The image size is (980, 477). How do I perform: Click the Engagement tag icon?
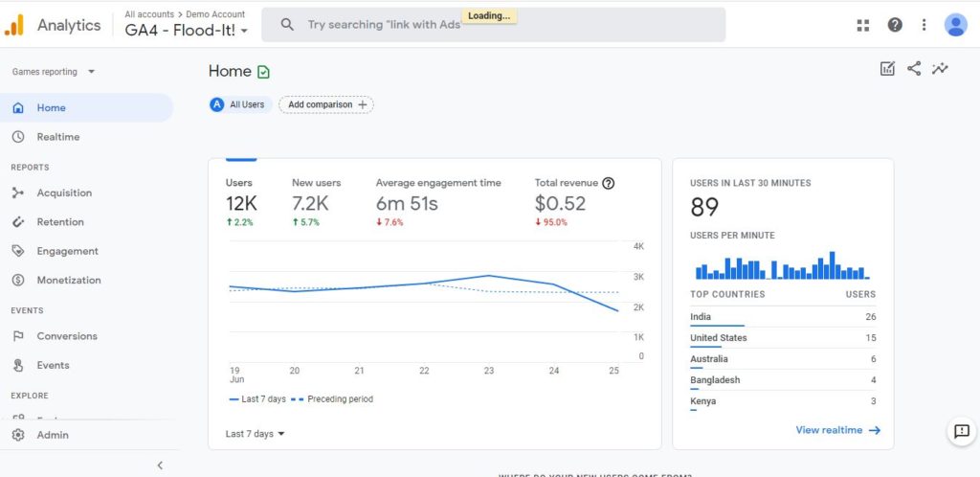tap(18, 251)
